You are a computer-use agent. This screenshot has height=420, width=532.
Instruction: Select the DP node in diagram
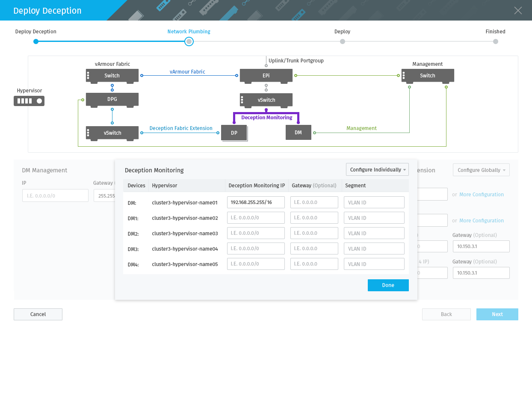click(234, 133)
